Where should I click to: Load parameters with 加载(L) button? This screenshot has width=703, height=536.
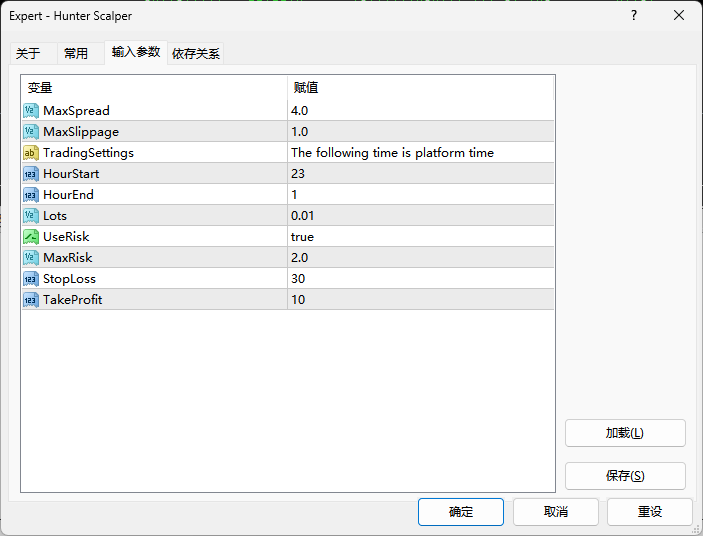[x=625, y=433]
